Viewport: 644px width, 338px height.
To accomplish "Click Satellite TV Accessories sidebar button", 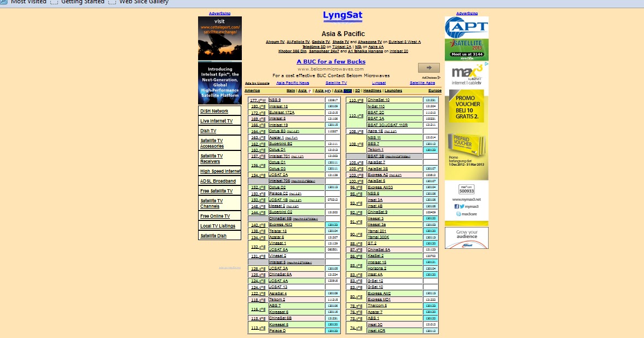I will [x=220, y=143].
